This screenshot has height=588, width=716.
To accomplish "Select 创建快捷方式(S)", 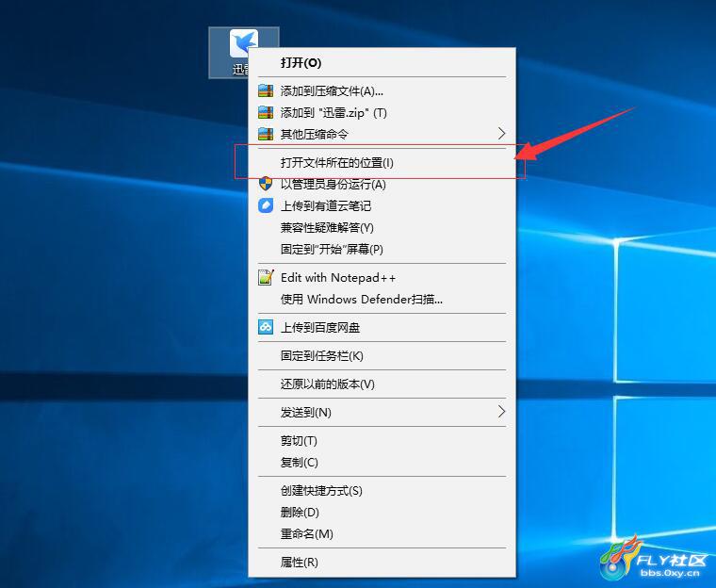I will click(x=382, y=490).
